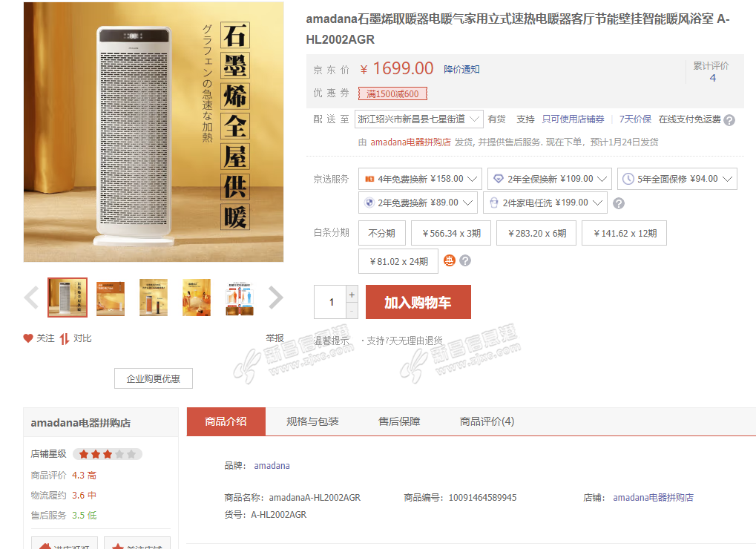756x549 pixels.
Task: Expand the delivery address dropdown
Action: click(x=419, y=119)
